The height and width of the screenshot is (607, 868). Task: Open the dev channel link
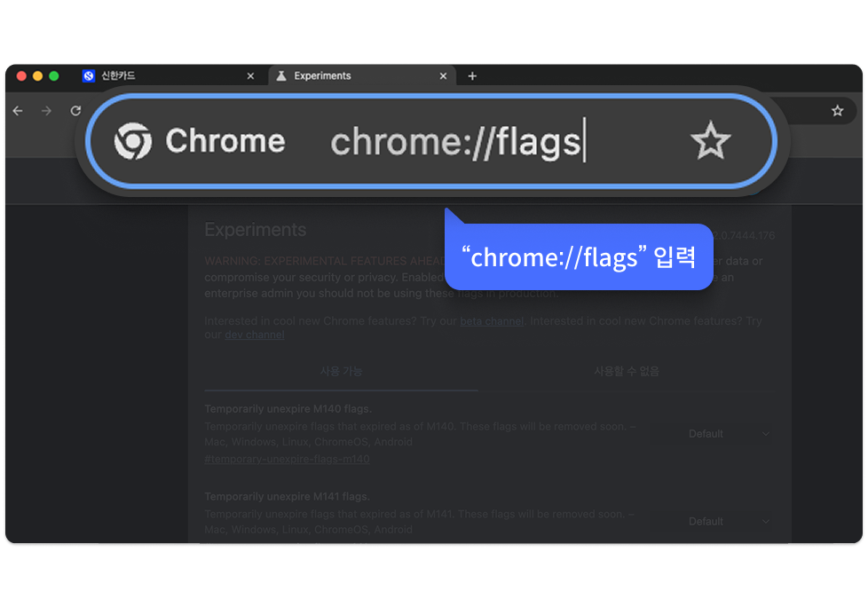254,335
